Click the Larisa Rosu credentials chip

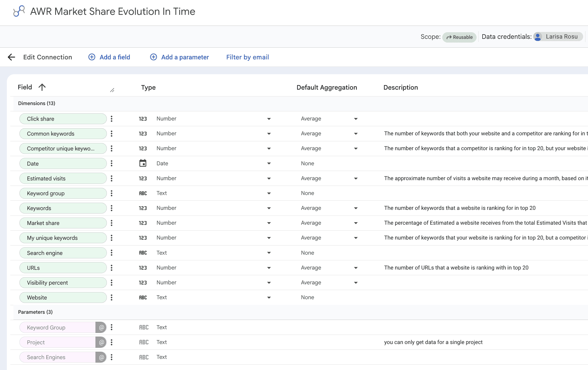(558, 37)
